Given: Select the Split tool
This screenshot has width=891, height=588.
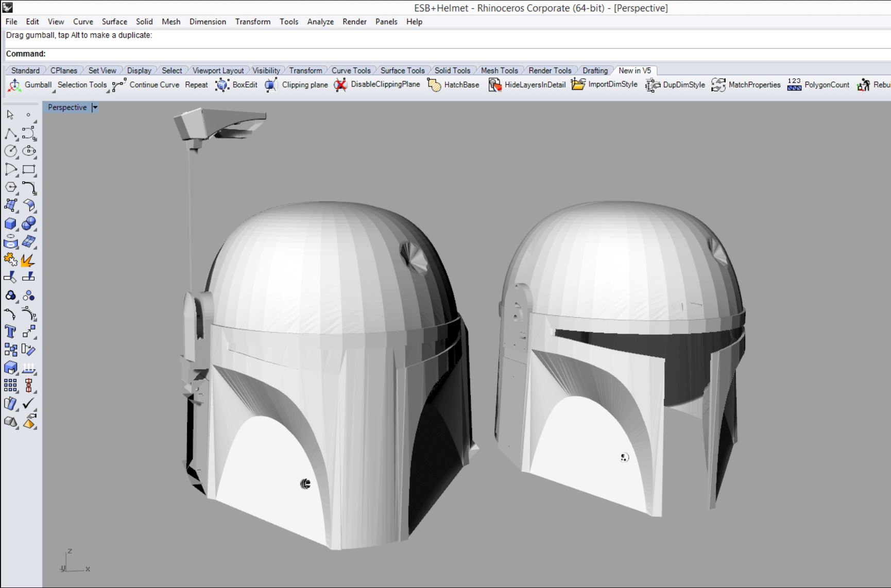Looking at the screenshot, I should [x=29, y=277].
